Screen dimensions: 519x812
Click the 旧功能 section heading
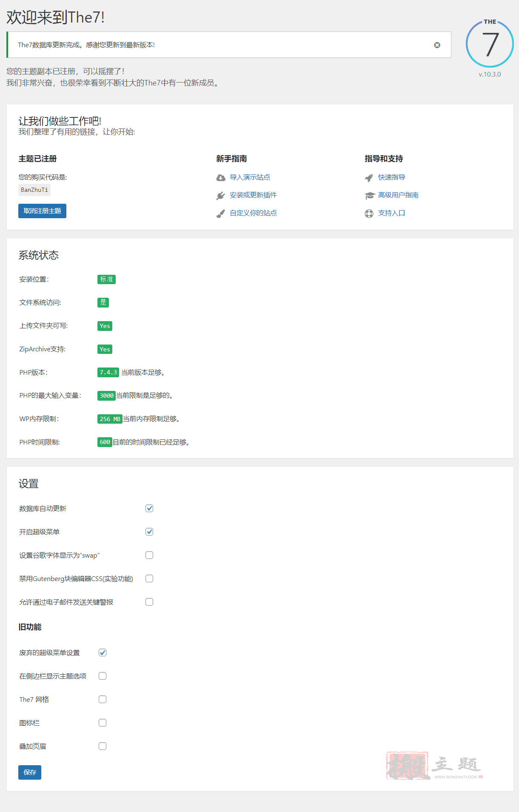click(30, 627)
